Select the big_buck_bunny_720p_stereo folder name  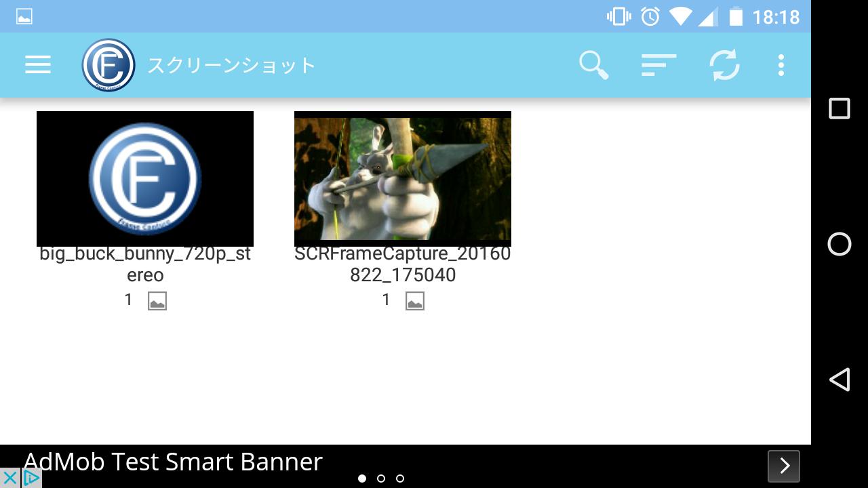tap(145, 264)
